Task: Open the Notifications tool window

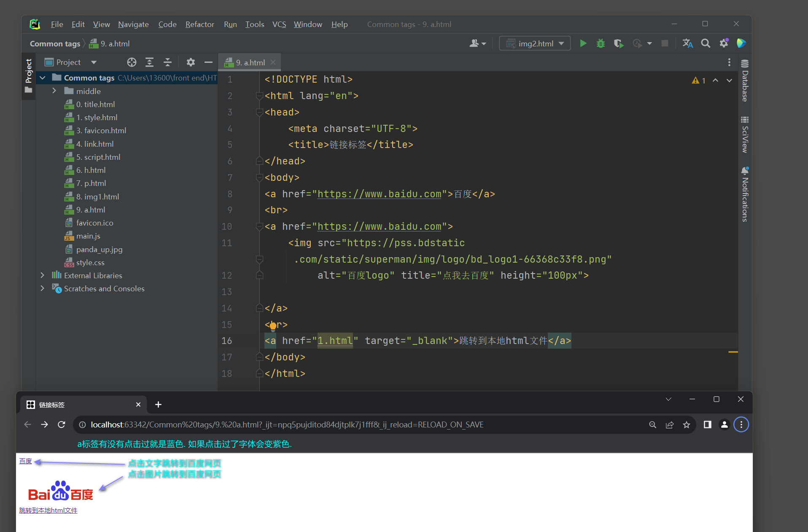Action: (x=745, y=194)
